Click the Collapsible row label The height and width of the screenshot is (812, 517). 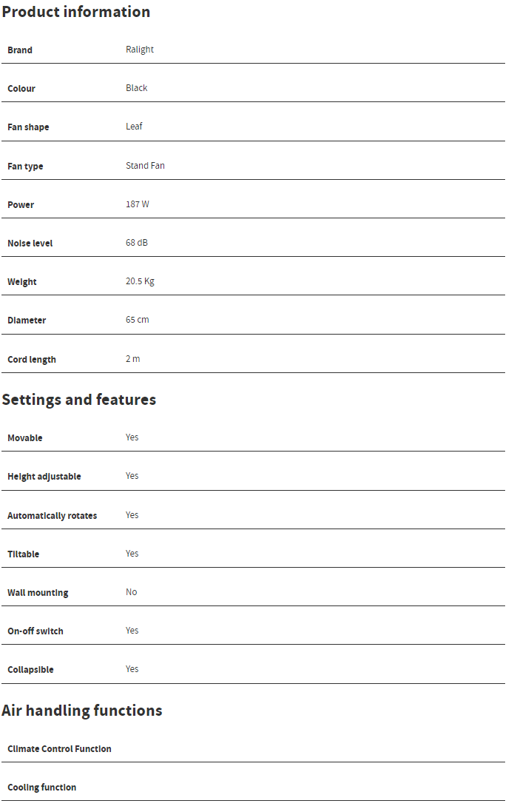tap(30, 670)
